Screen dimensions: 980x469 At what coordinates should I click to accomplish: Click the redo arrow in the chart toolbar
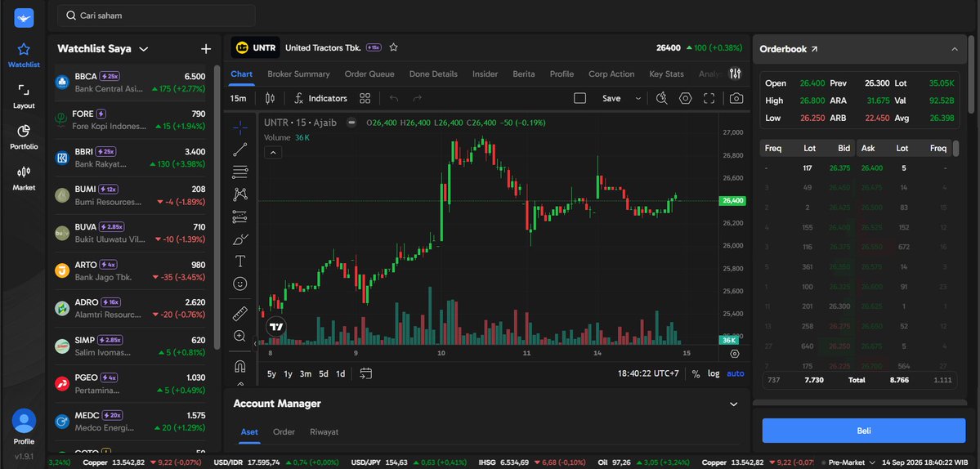pos(418,98)
